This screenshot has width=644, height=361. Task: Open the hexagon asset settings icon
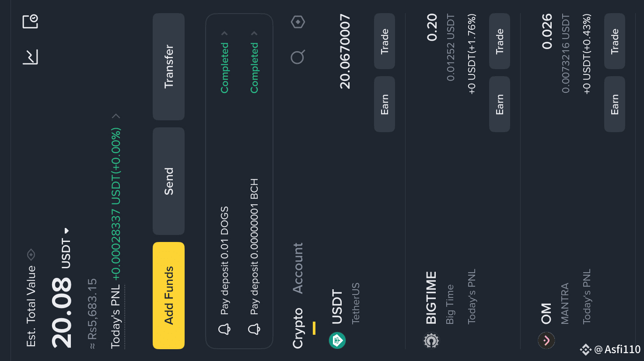point(298,21)
